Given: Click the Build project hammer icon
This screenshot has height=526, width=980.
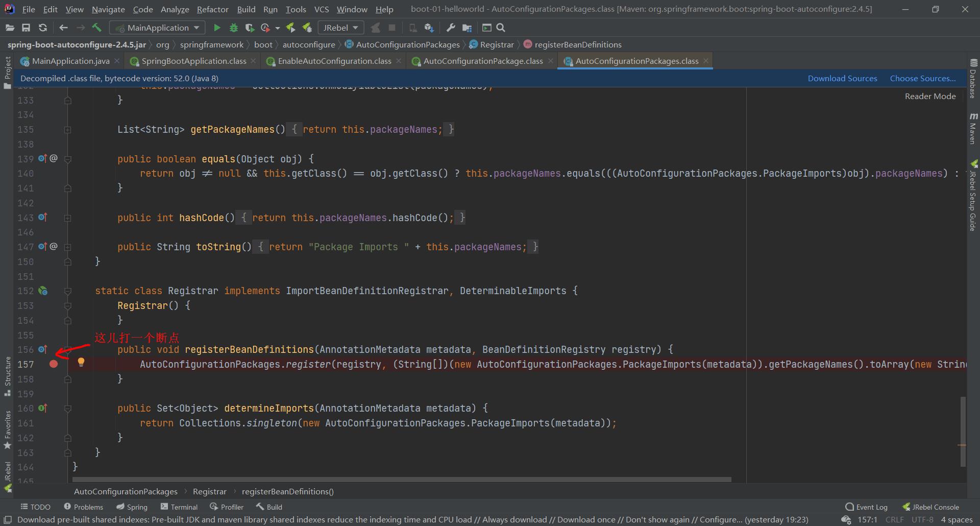Looking at the screenshot, I should click(97, 28).
